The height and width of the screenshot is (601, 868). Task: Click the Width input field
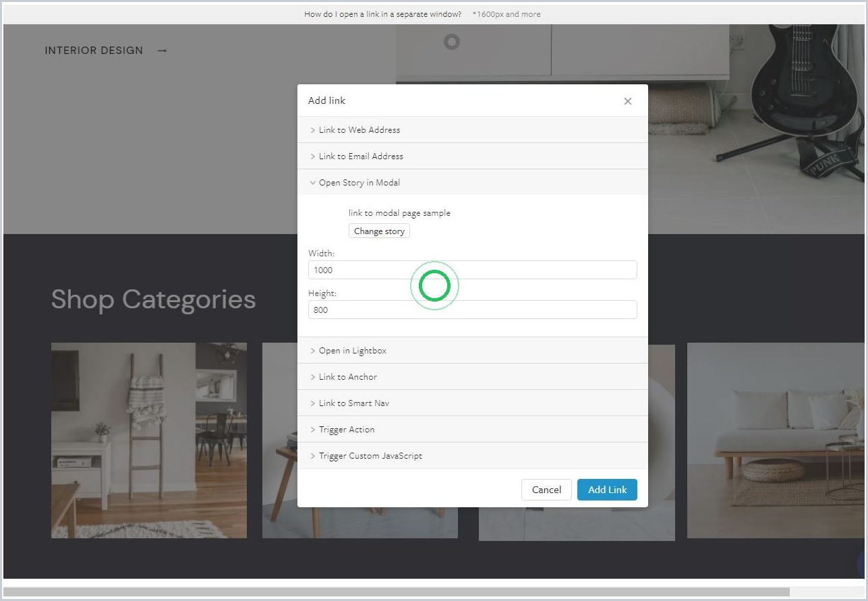click(x=472, y=270)
